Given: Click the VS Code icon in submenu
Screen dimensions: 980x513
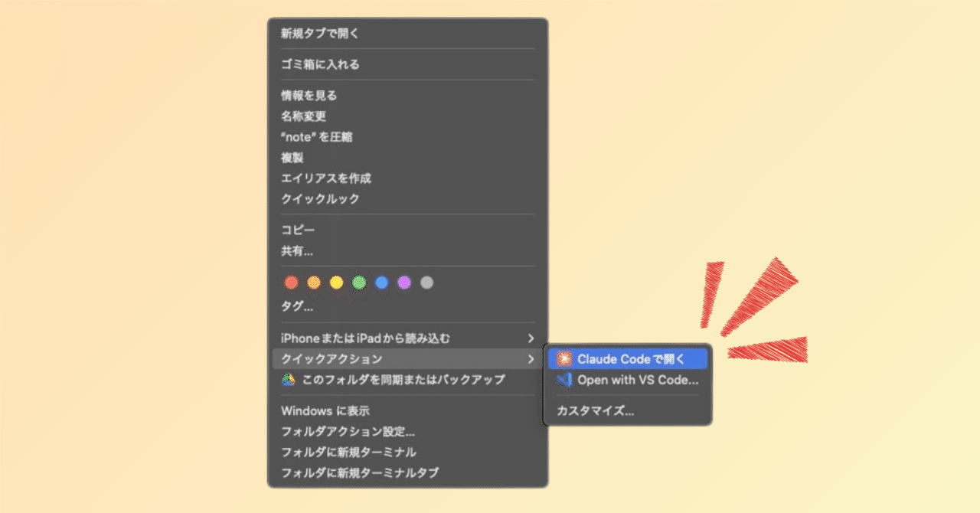Looking at the screenshot, I should 565,380.
